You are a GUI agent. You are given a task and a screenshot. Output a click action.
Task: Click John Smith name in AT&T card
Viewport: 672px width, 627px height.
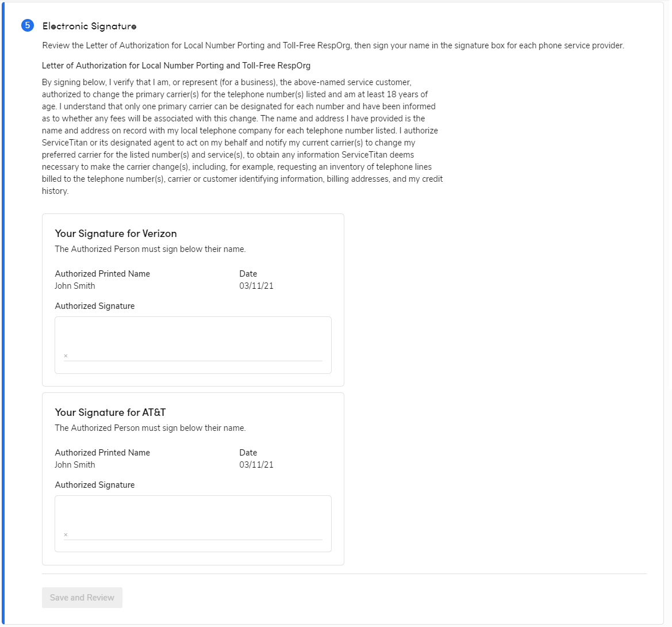[x=75, y=465]
